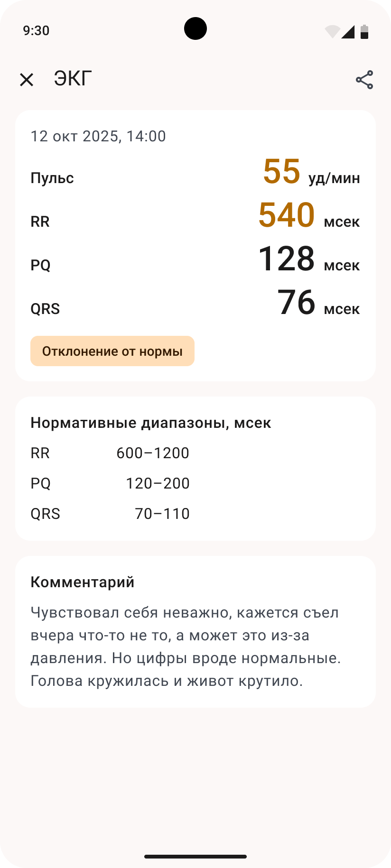Tap the comment text starting with Чувствовал
The height and width of the screenshot is (868, 391).
186,646
